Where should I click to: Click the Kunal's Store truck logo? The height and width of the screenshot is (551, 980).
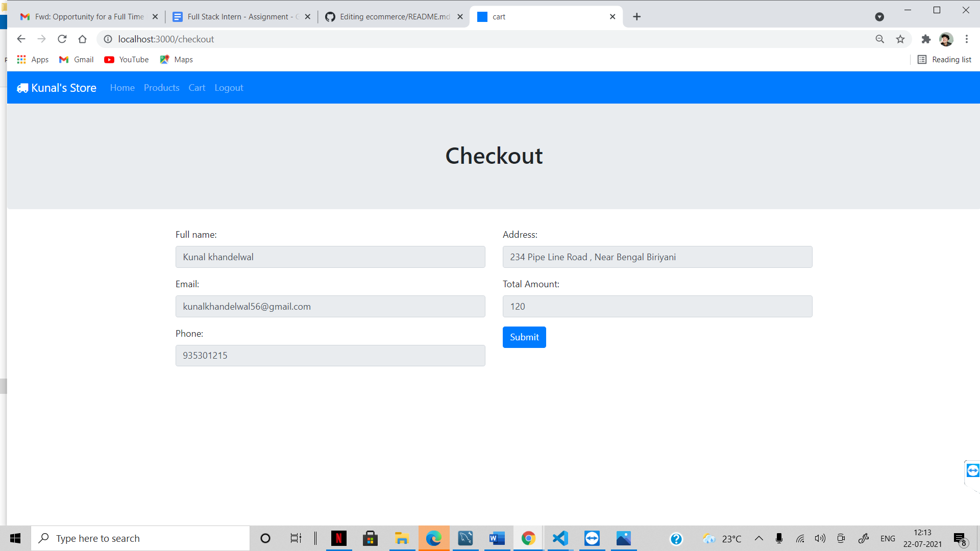(x=22, y=88)
